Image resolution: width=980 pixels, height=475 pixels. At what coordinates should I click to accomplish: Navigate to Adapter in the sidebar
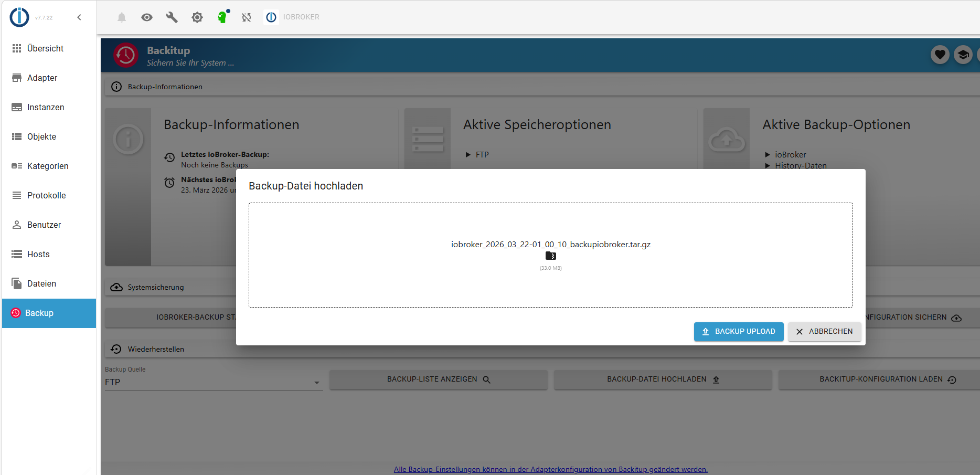click(x=42, y=78)
